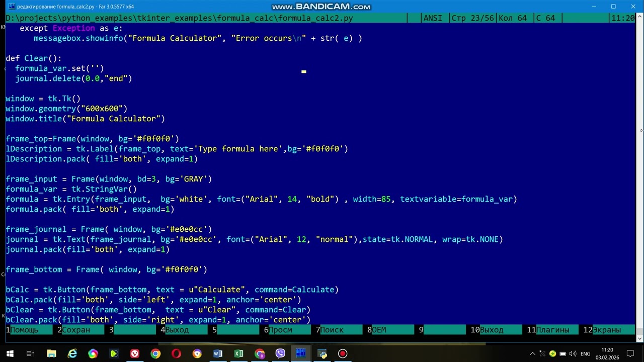Click the window.title("Formula Calculator") line
This screenshot has width=644, height=362.
(x=85, y=119)
